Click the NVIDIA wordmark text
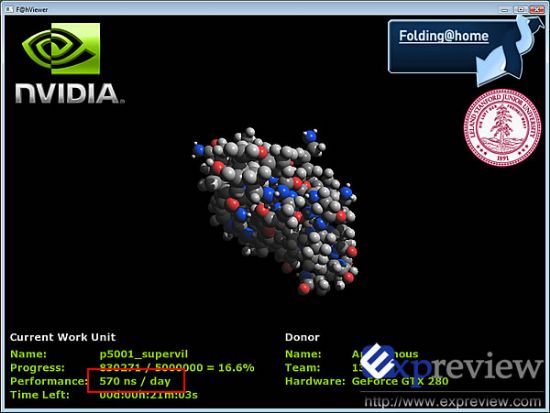Screen dimensions: 550x413 69,94
